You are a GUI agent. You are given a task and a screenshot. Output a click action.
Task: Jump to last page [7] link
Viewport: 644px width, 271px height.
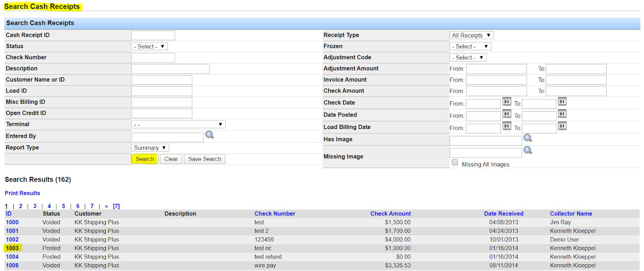116,206
